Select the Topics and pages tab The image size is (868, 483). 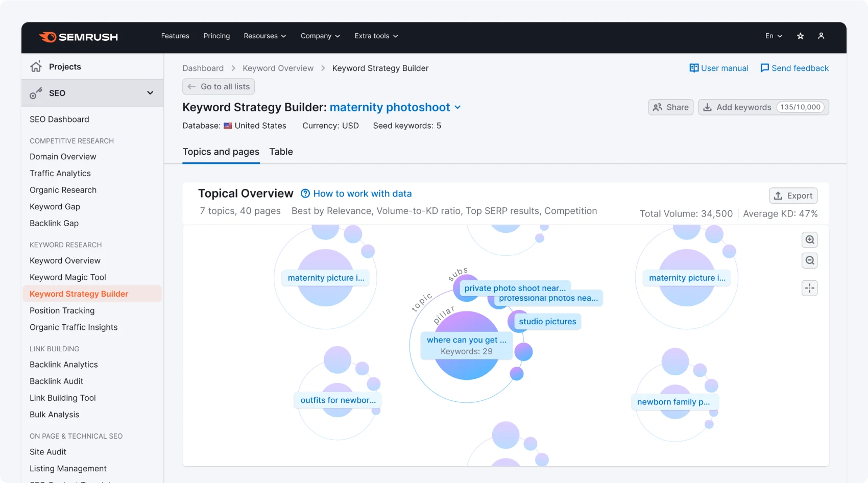pyautogui.click(x=221, y=152)
